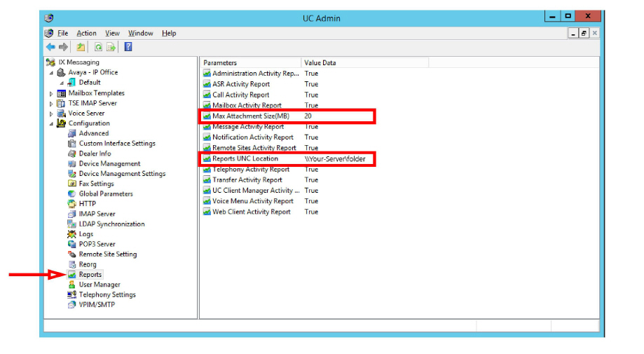
Task: Collapse the Configuration node
Action: click(51, 123)
